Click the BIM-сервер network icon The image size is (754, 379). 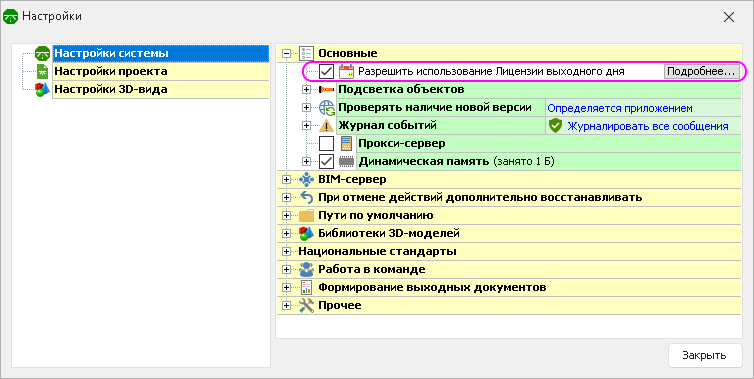(306, 179)
